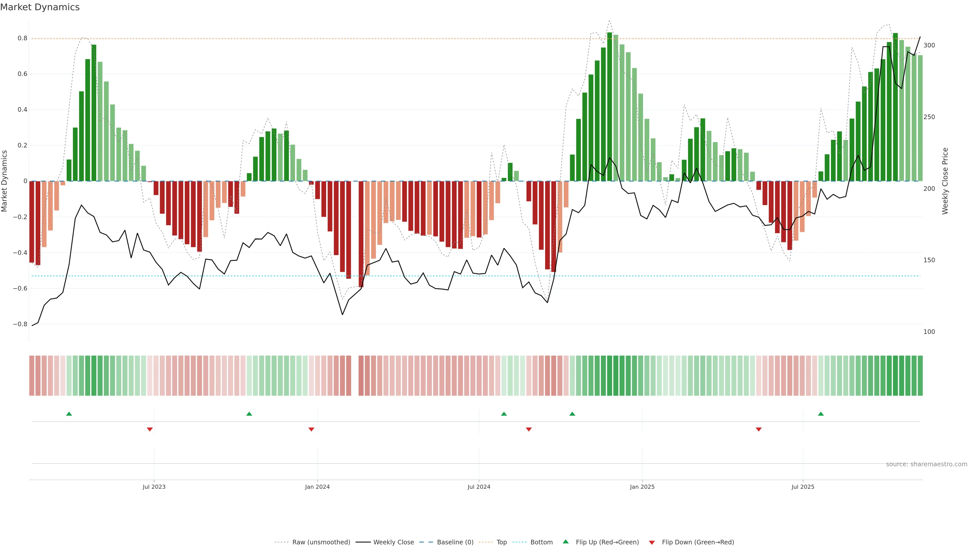This screenshot has width=980, height=551.
Task: Click the red flip-down marker near Jul 2023
Action: tap(150, 429)
